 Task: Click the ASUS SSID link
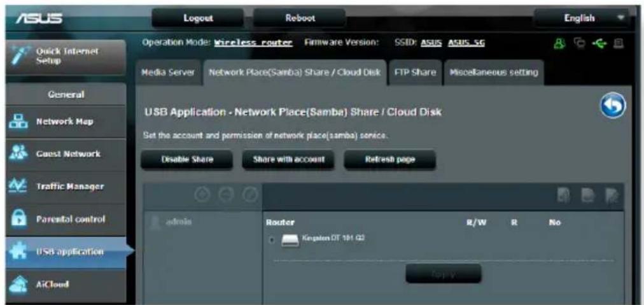pos(432,43)
